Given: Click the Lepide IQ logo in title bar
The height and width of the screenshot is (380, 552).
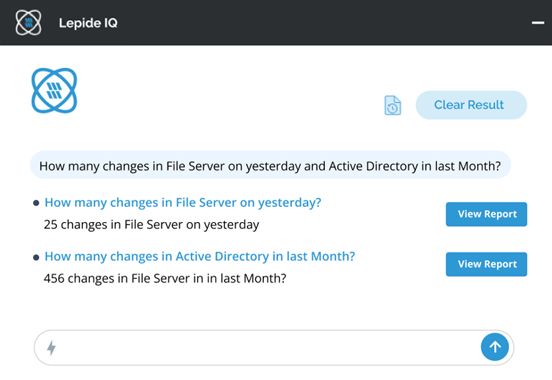Looking at the screenshot, I should pos(29,23).
